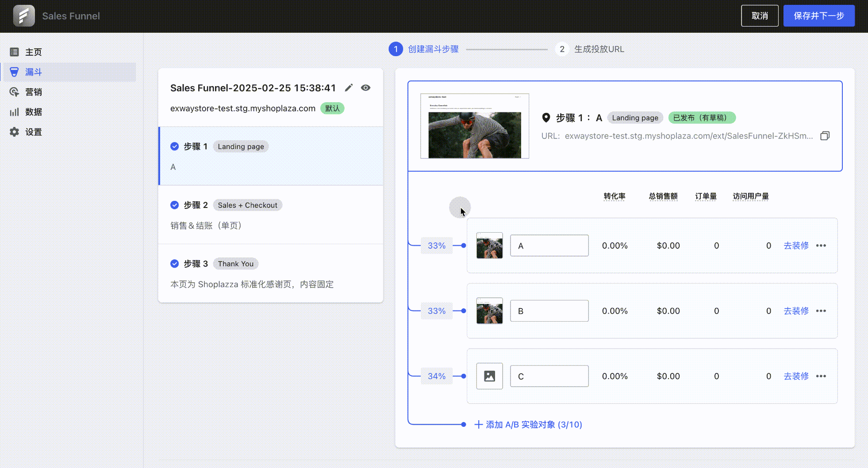Select 步骤 1 Landing page card
Image resolution: width=868 pixels, height=468 pixels.
coord(271,156)
